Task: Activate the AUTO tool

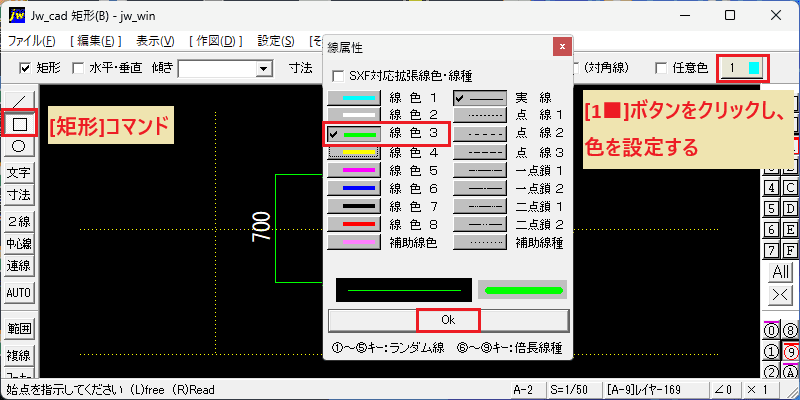Action: click(x=19, y=293)
